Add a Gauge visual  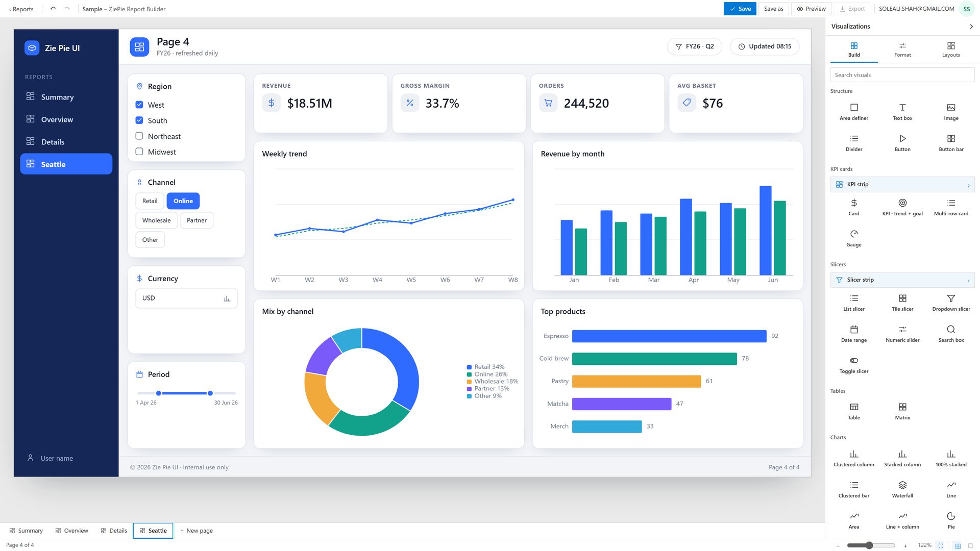click(853, 238)
